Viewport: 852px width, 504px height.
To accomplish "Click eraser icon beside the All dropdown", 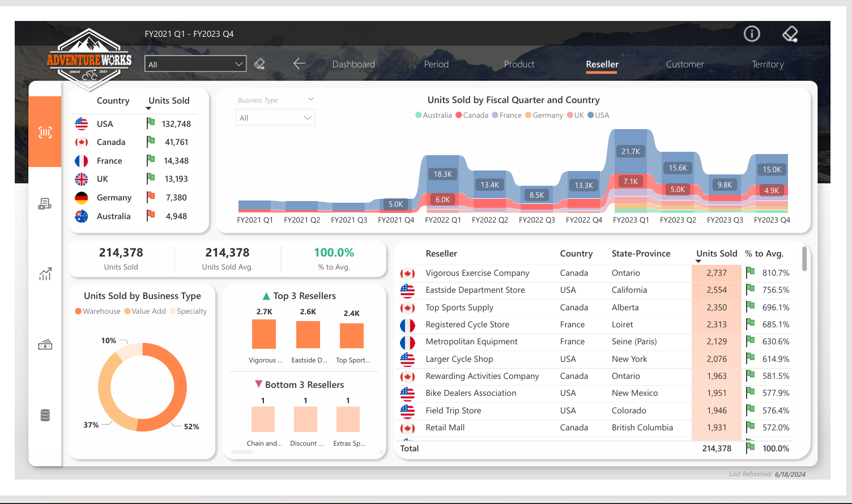I will [x=259, y=64].
